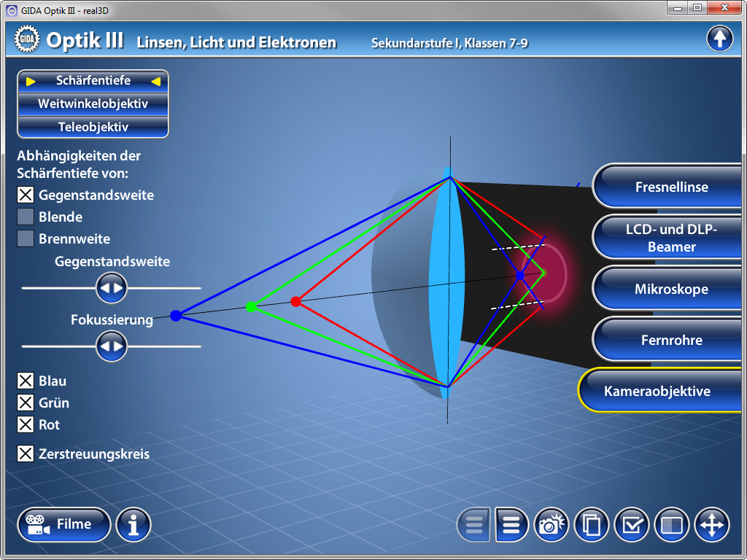Click the overlapping pages icon

592,524
